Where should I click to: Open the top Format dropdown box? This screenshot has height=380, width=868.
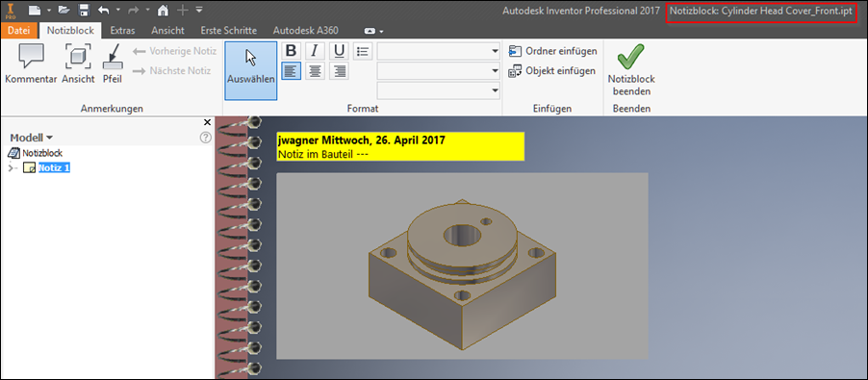pyautogui.click(x=439, y=52)
